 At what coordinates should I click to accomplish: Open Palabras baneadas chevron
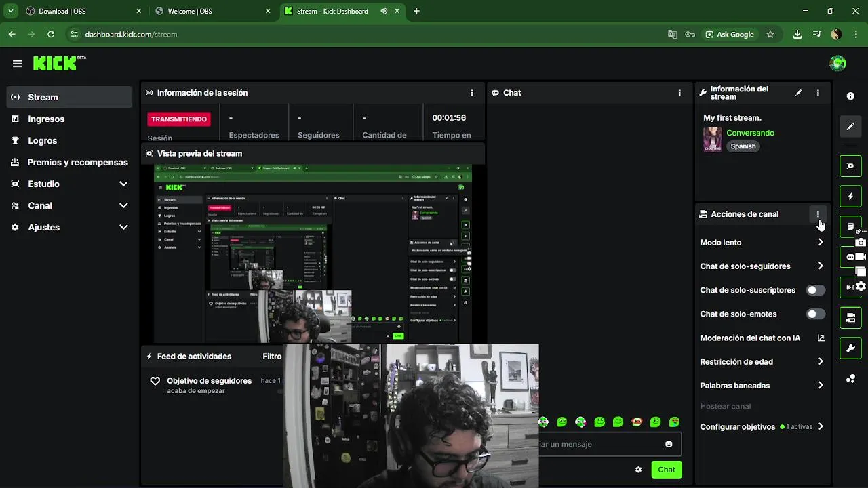click(821, 385)
